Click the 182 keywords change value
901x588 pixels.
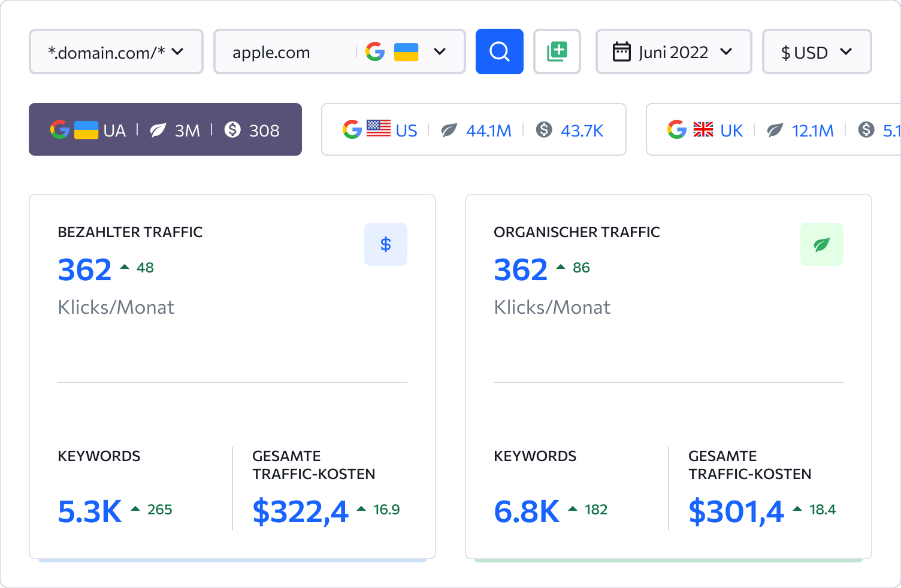tap(596, 510)
